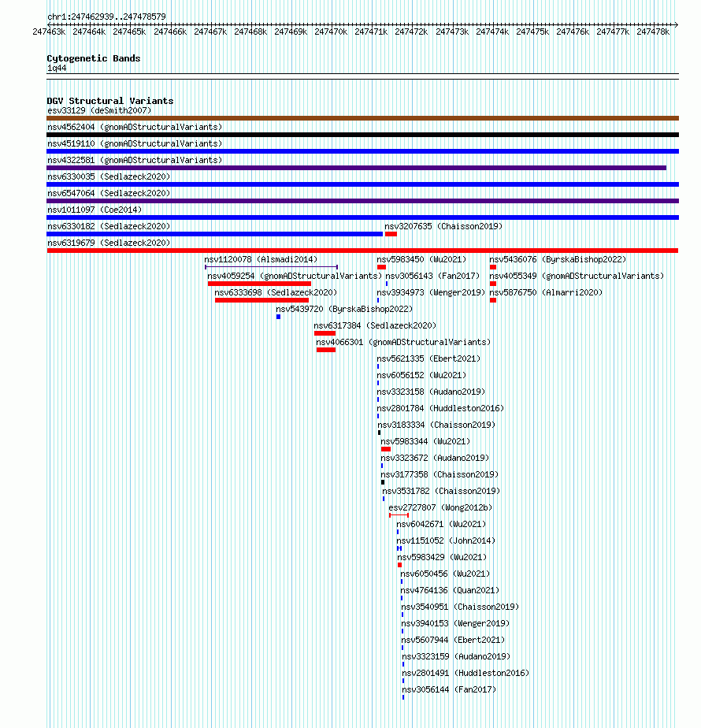The image size is (701, 728).
Task: Click nsv3934973 (Wenger2019) label
Action: pos(431,292)
